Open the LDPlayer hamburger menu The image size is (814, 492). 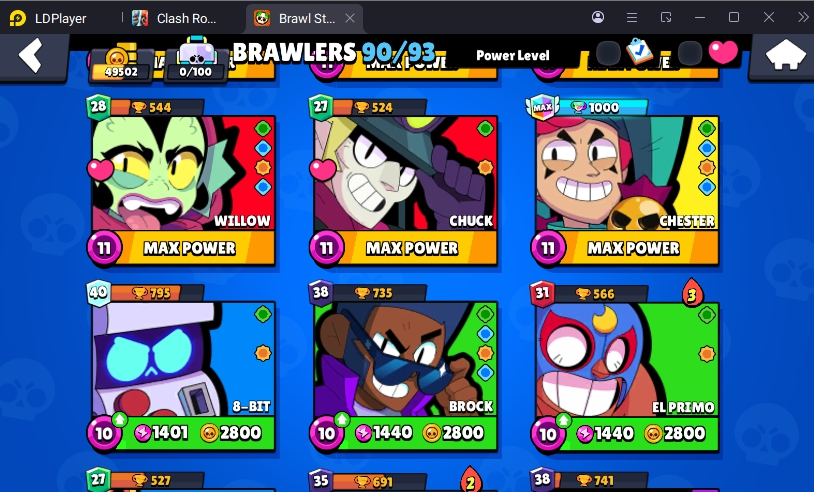632,18
